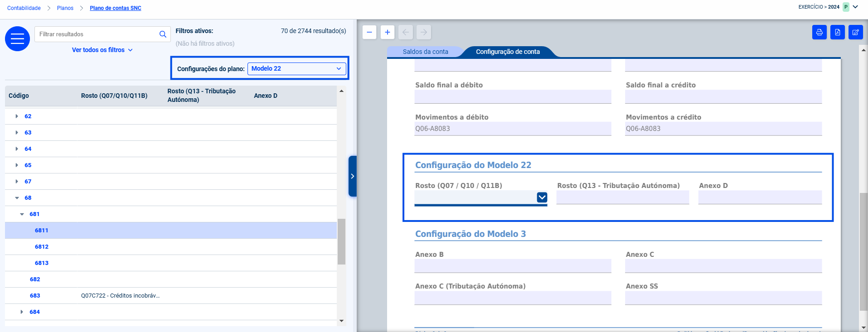Click the Código column header
The width and height of the screenshot is (868, 332).
click(x=19, y=96)
